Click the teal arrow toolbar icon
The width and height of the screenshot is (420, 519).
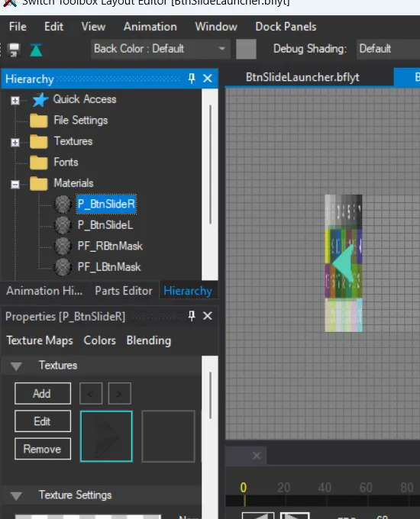tap(36, 50)
